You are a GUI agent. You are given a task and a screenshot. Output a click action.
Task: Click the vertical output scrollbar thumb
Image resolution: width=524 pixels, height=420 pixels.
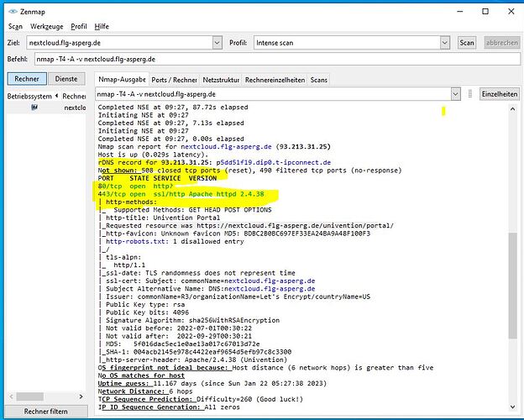pos(513,286)
